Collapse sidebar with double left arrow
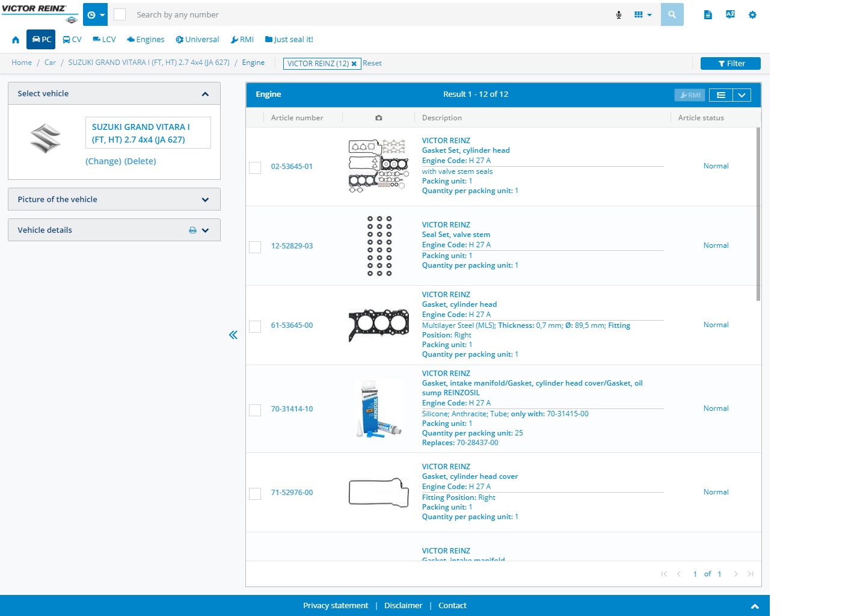The image size is (866, 616). (x=233, y=335)
